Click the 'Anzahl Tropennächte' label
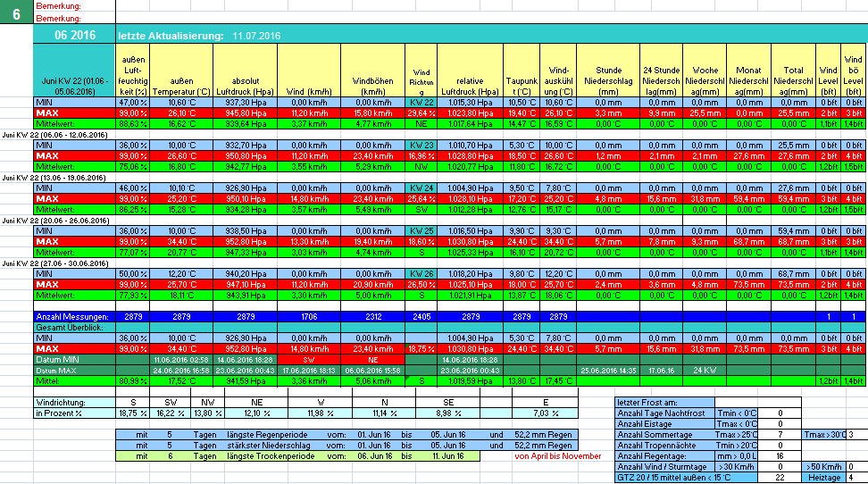Image resolution: width=868 pixels, height=484 pixels. click(x=664, y=446)
